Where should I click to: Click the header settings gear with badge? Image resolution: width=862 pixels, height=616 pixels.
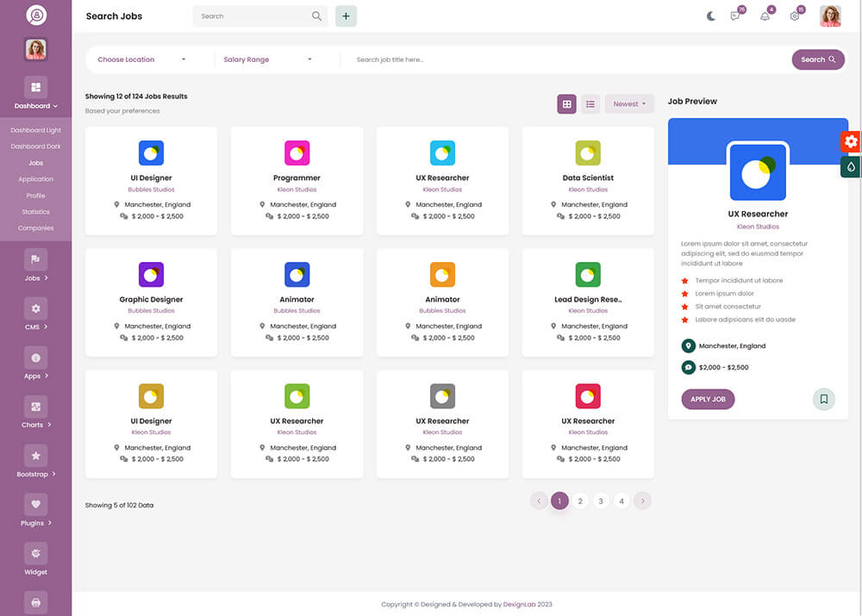[x=795, y=16]
